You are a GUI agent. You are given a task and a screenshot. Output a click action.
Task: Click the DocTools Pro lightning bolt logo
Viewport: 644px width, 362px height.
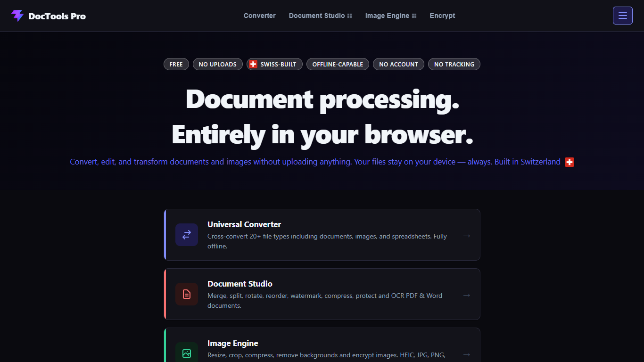pos(17,16)
